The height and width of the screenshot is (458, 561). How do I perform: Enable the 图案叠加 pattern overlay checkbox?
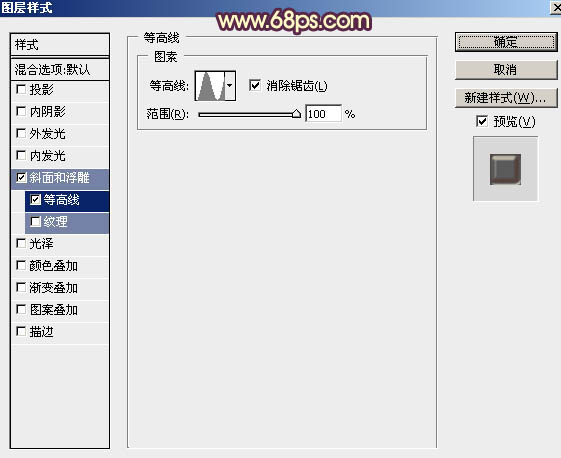click(x=21, y=310)
